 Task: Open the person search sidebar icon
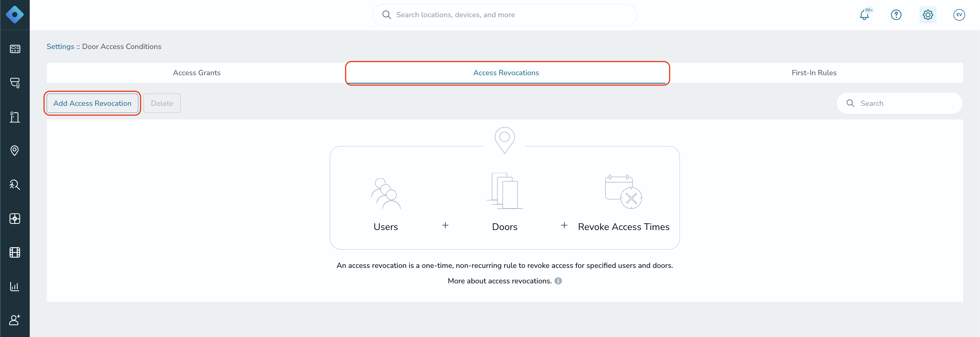point(15,185)
